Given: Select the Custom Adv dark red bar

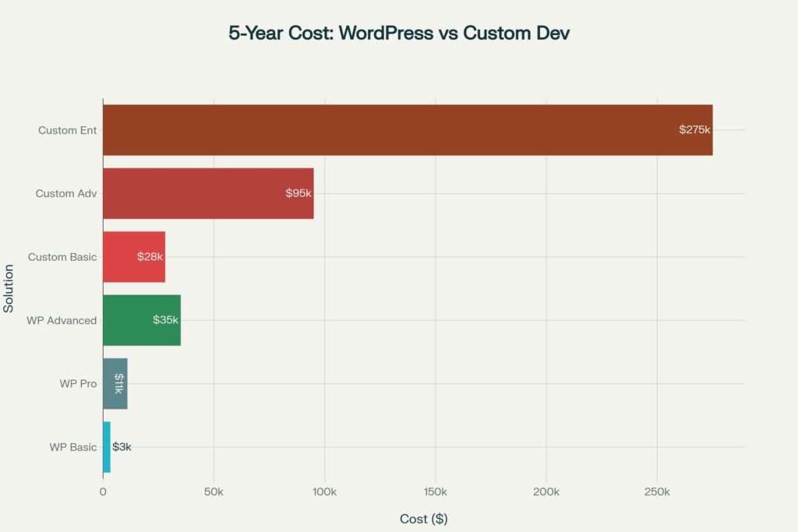Looking at the screenshot, I should (x=208, y=193).
